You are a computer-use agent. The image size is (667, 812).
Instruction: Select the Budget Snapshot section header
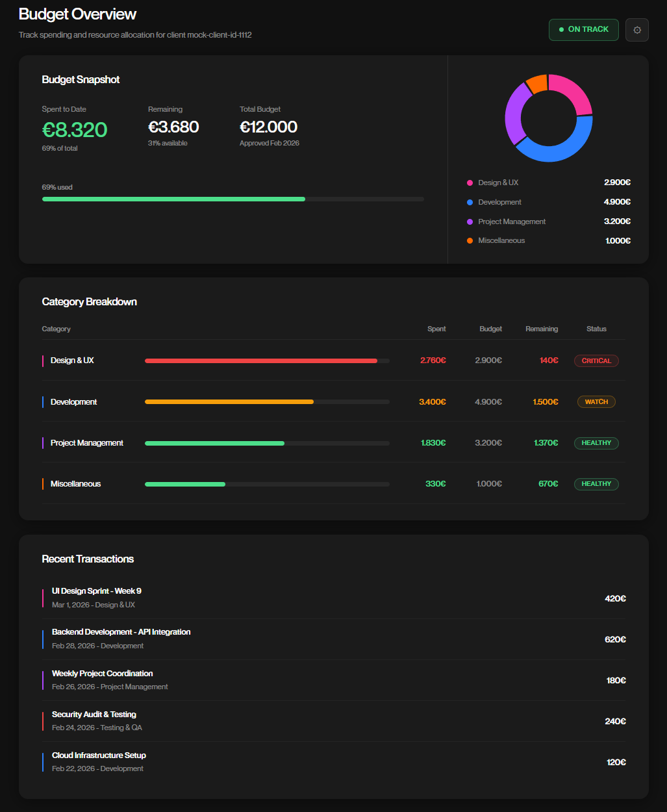pos(80,79)
